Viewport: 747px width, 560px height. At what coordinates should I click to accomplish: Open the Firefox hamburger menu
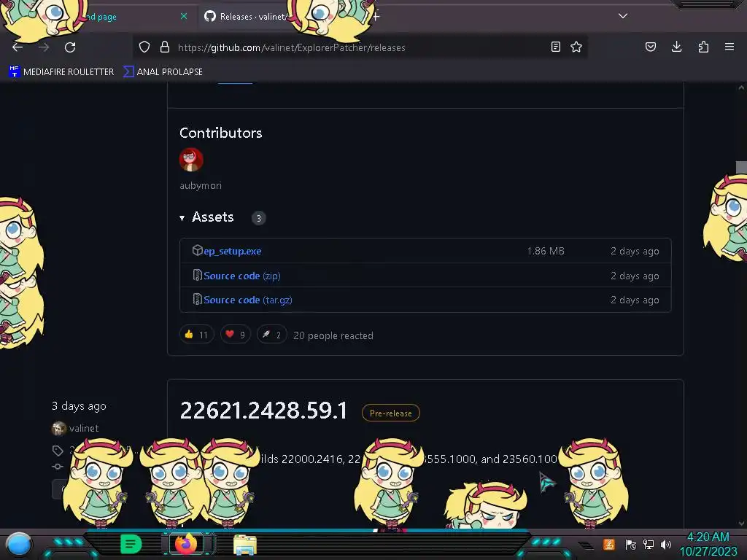729,47
